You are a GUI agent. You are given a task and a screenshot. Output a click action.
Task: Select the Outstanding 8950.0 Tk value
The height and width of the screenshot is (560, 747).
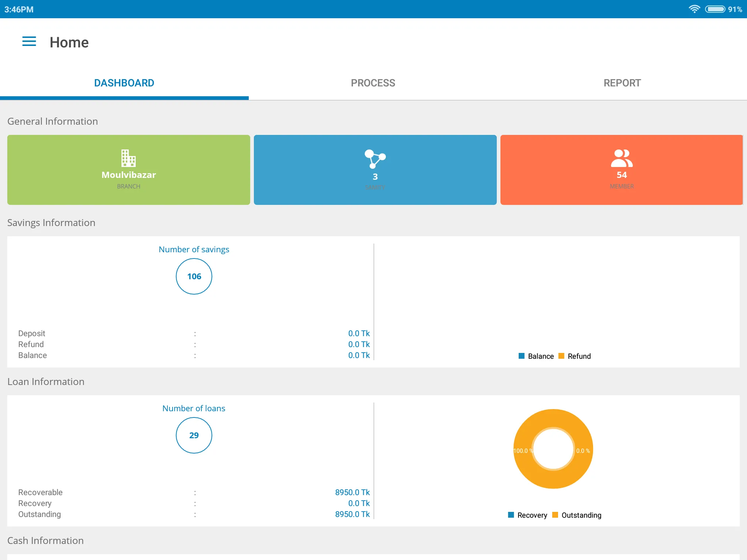click(352, 514)
